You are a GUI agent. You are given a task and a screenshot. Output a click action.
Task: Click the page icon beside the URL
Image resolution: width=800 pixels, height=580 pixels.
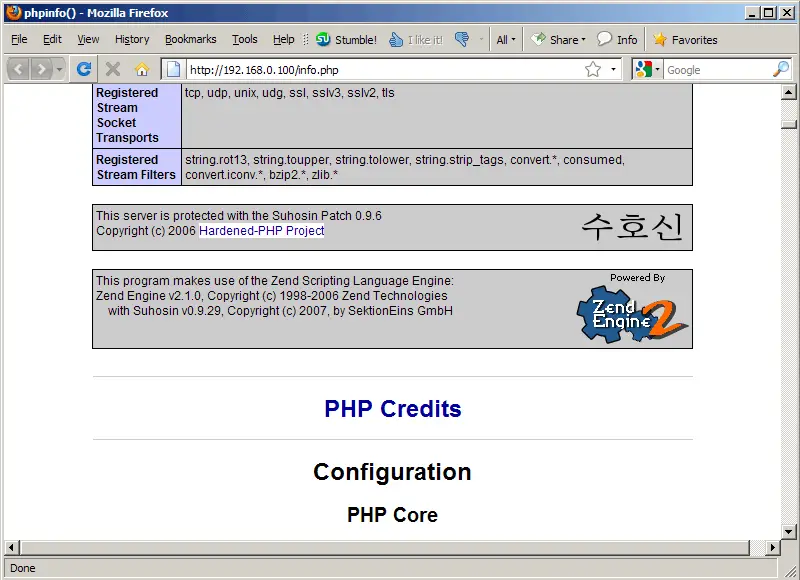[x=173, y=69]
